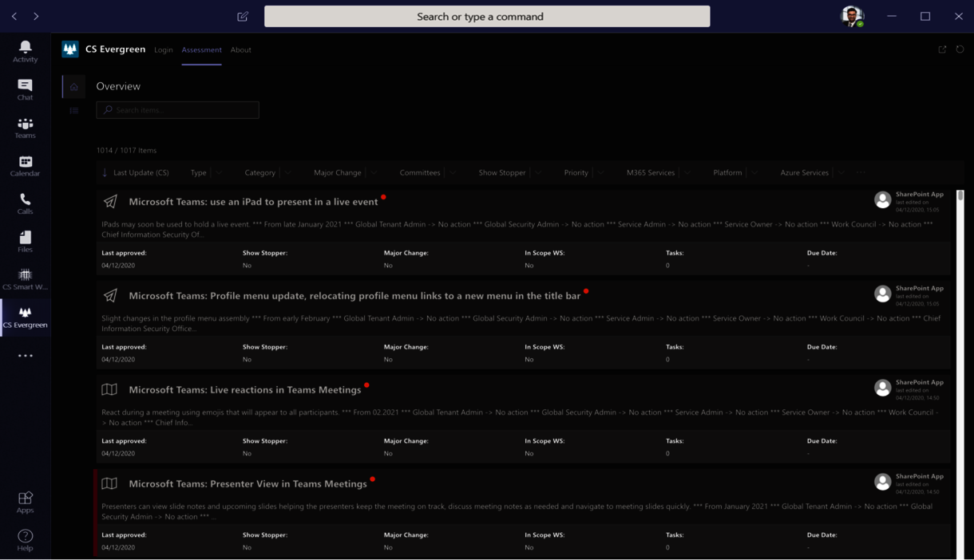Show more filters ellipsis after Azure Services
The height and width of the screenshot is (560, 974).
point(861,172)
